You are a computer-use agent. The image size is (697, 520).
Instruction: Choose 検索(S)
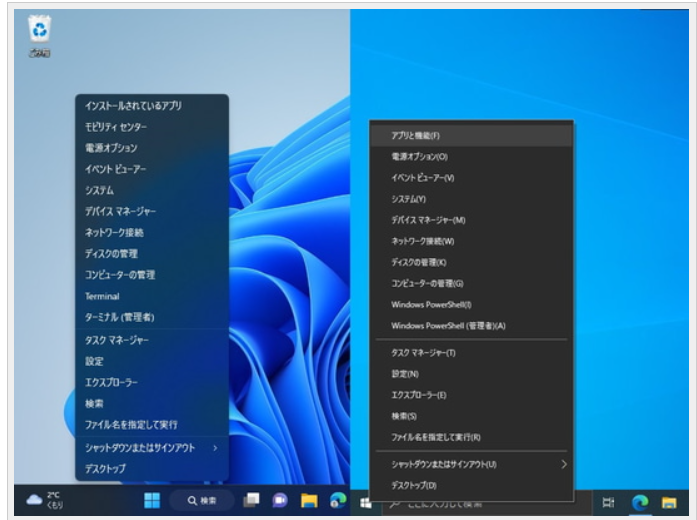click(x=472, y=416)
